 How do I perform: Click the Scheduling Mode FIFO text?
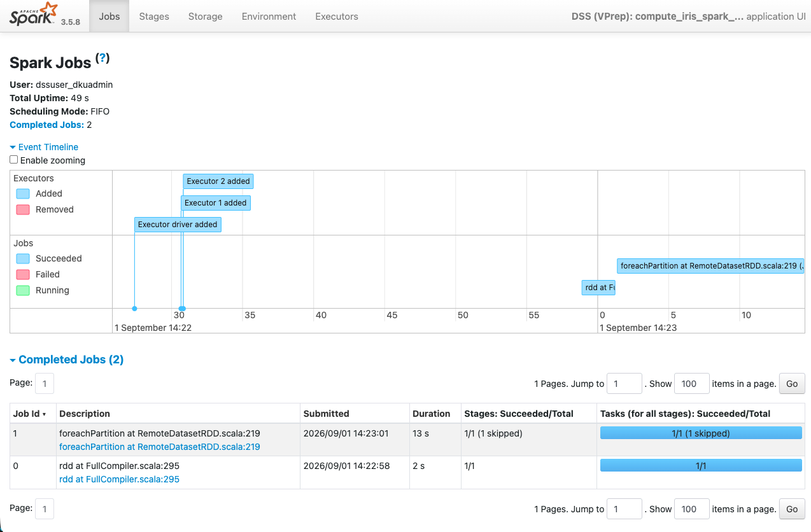[x=59, y=111]
